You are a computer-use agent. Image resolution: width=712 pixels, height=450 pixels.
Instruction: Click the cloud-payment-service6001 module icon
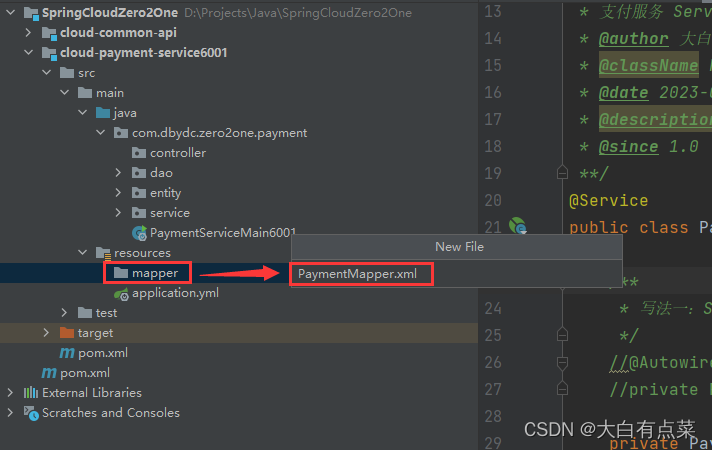point(49,53)
